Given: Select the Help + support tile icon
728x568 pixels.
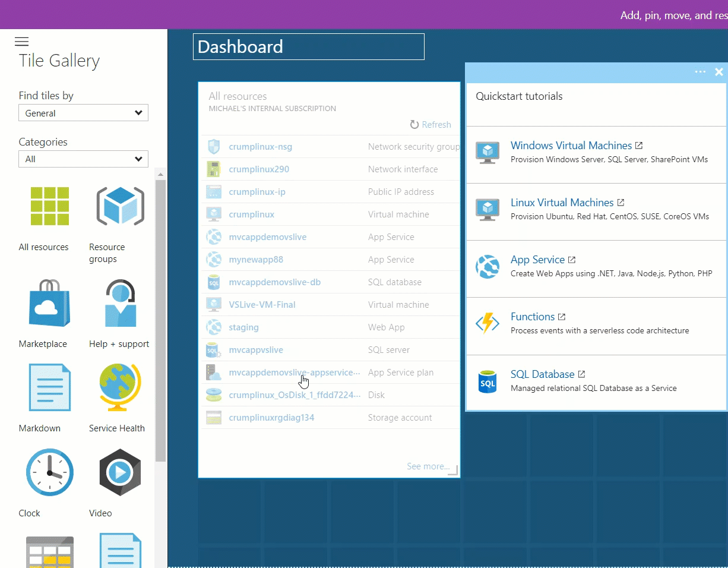Looking at the screenshot, I should point(121,303).
